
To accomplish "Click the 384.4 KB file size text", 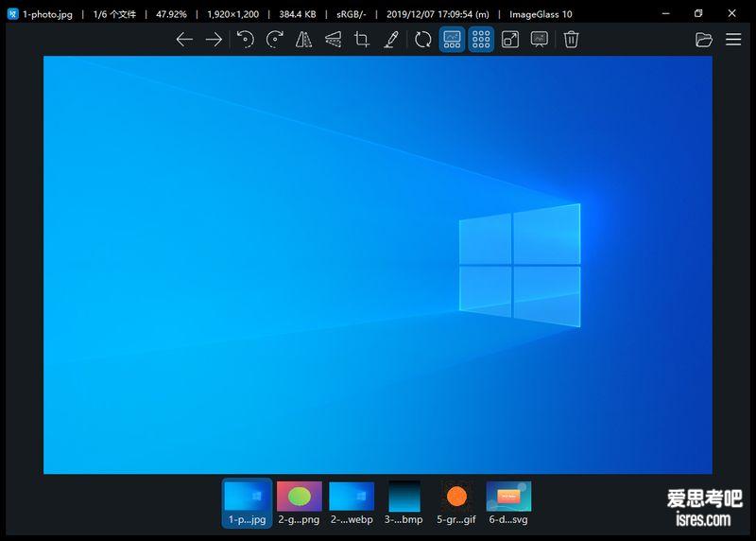I will coord(298,14).
